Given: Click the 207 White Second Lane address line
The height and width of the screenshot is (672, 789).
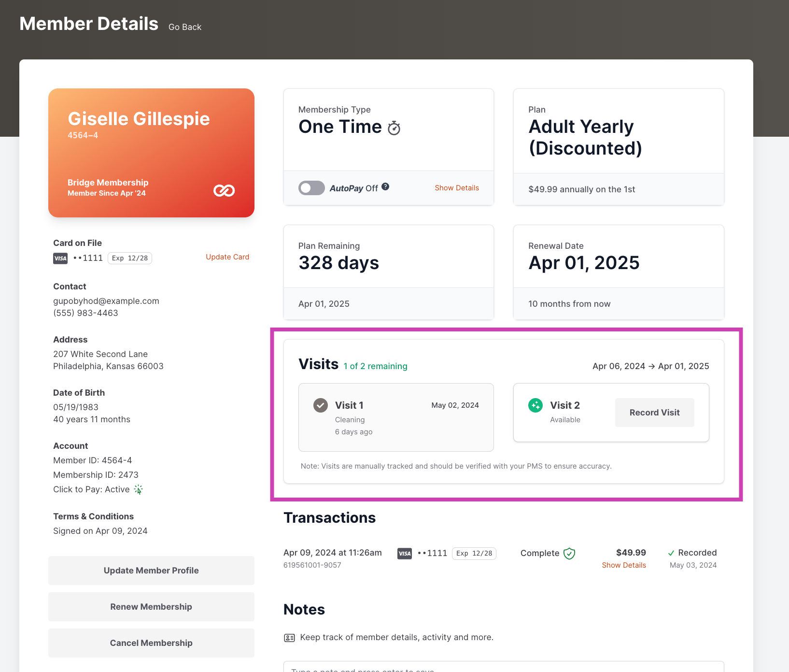Looking at the screenshot, I should (100, 354).
